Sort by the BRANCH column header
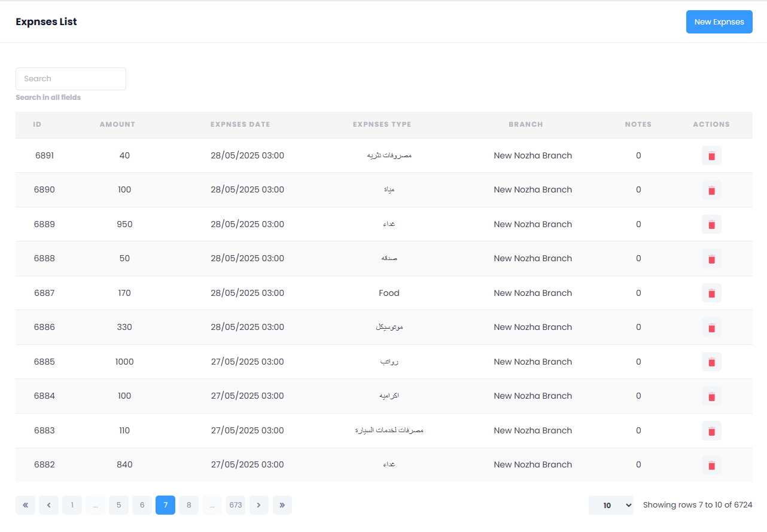 526,124
